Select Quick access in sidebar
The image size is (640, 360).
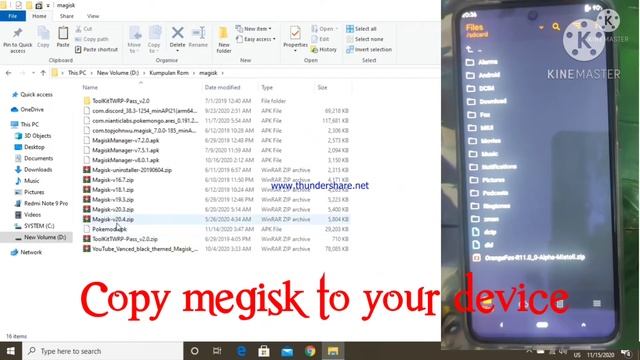pyautogui.click(x=32, y=94)
